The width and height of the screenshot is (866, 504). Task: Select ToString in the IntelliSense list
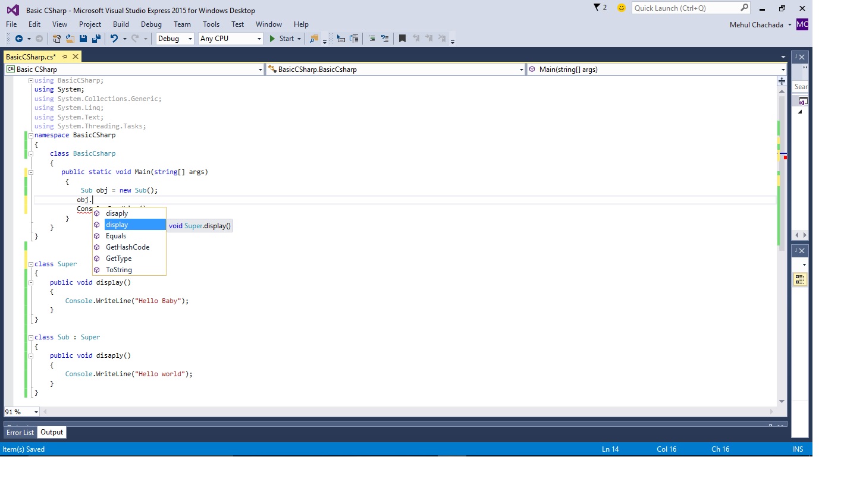pos(129,270)
